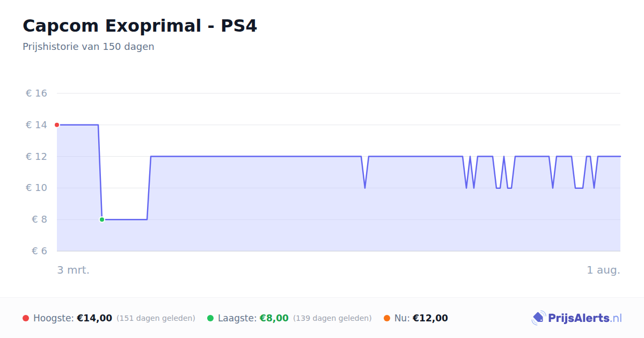Click the red Hoogste legend dot
644x338 pixels.
pos(26,318)
